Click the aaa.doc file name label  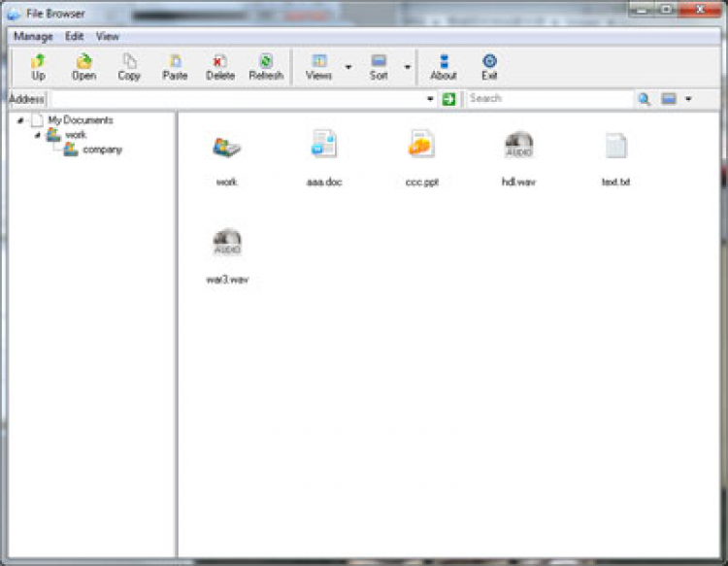pos(324,182)
